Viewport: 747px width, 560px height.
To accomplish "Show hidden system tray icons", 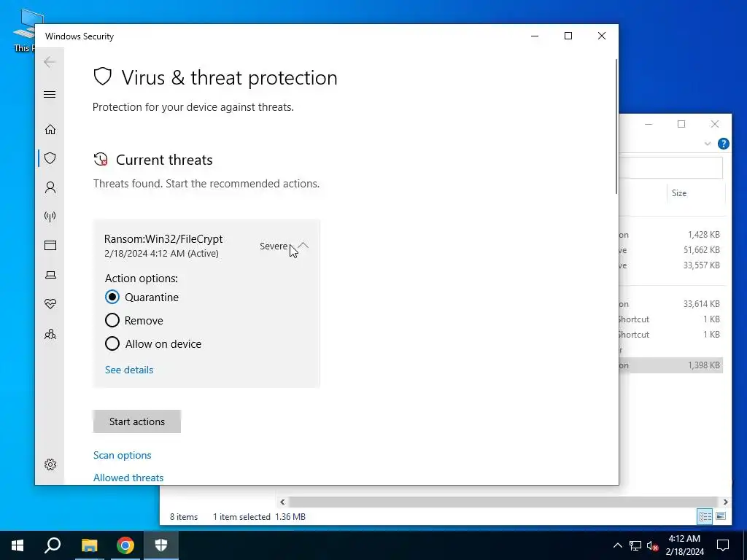I will pos(617,545).
